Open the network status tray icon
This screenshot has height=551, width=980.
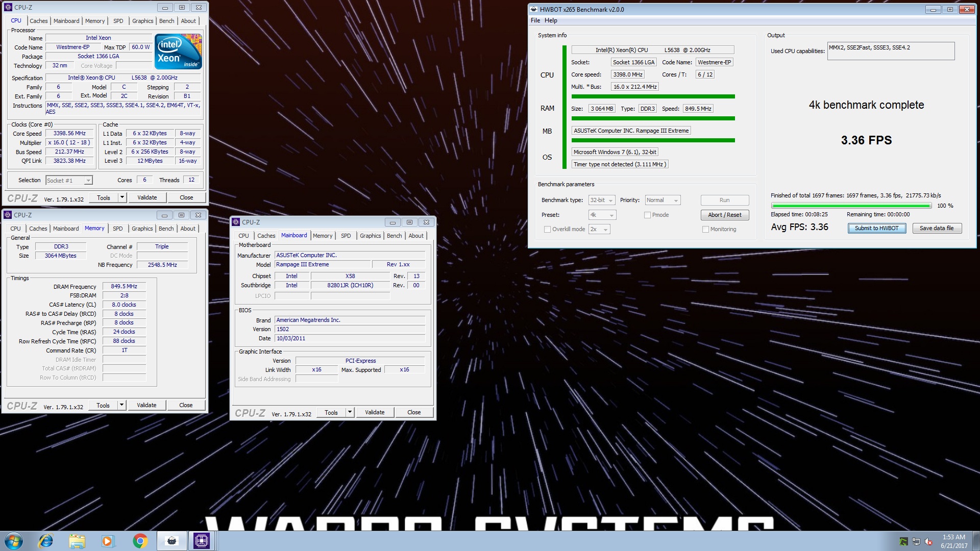(x=916, y=542)
